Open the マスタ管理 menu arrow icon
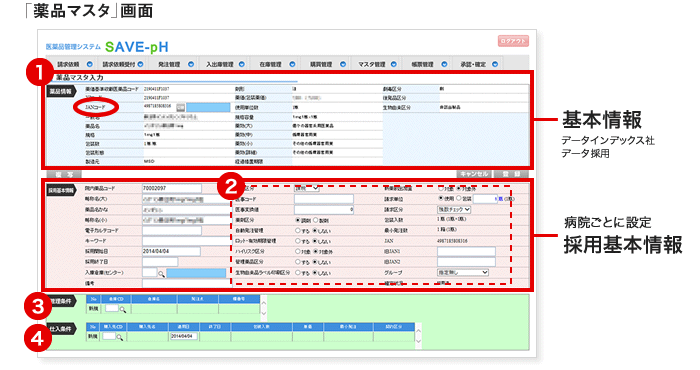This screenshot has height=370, width=700. [394, 64]
